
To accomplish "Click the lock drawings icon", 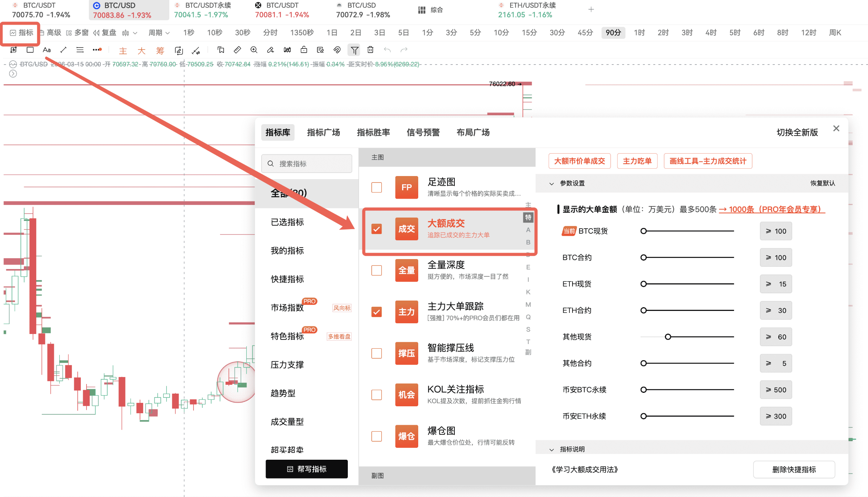I will click(x=304, y=50).
